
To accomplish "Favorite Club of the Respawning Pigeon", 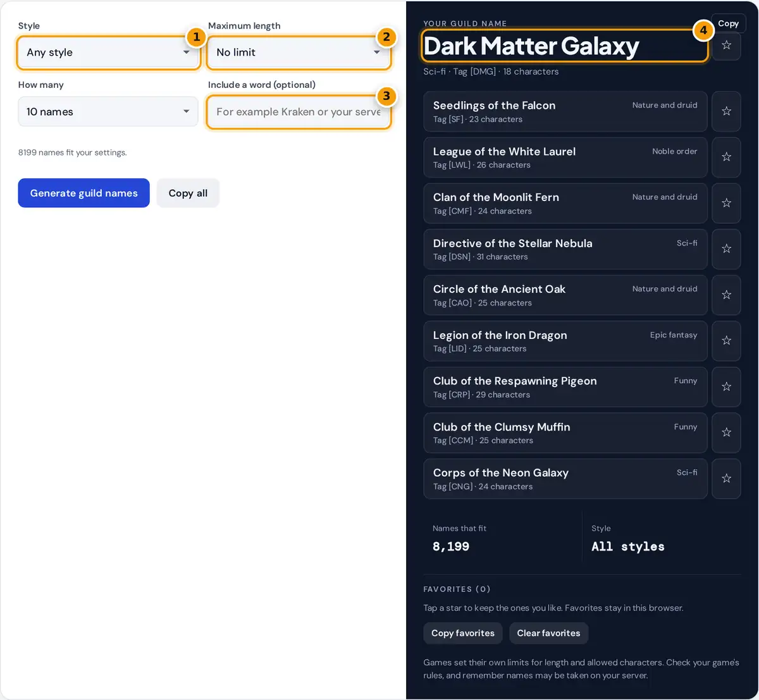I will pos(726,386).
